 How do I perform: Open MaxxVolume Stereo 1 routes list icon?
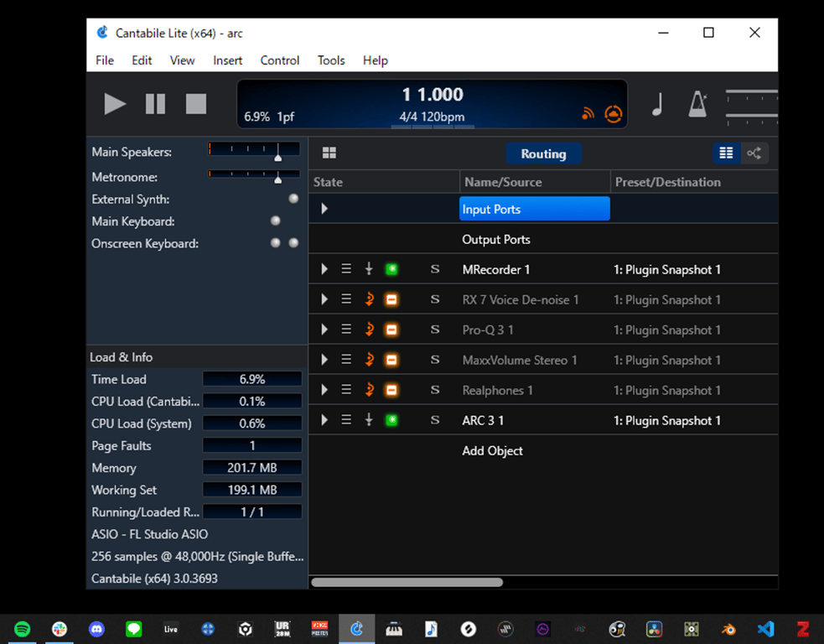pos(346,360)
